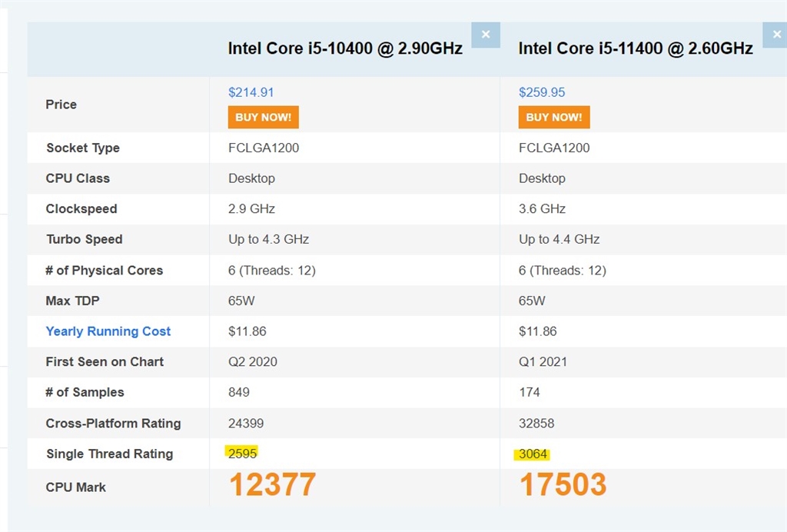This screenshot has height=532, width=787.
Task: Click the Single Thread Rating label
Action: [109, 454]
